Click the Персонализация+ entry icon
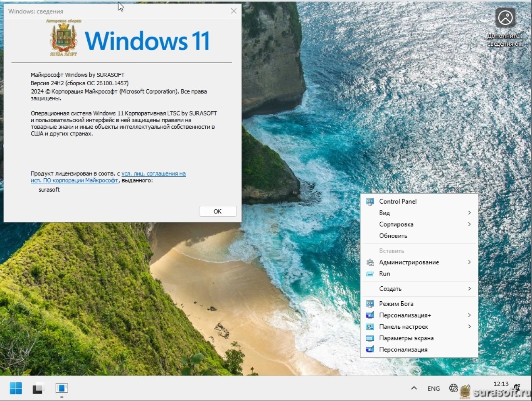The image size is (532, 401). point(369,315)
